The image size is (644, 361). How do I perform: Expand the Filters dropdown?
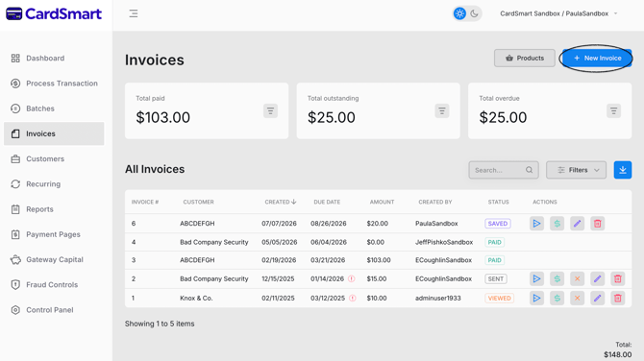[576, 170]
